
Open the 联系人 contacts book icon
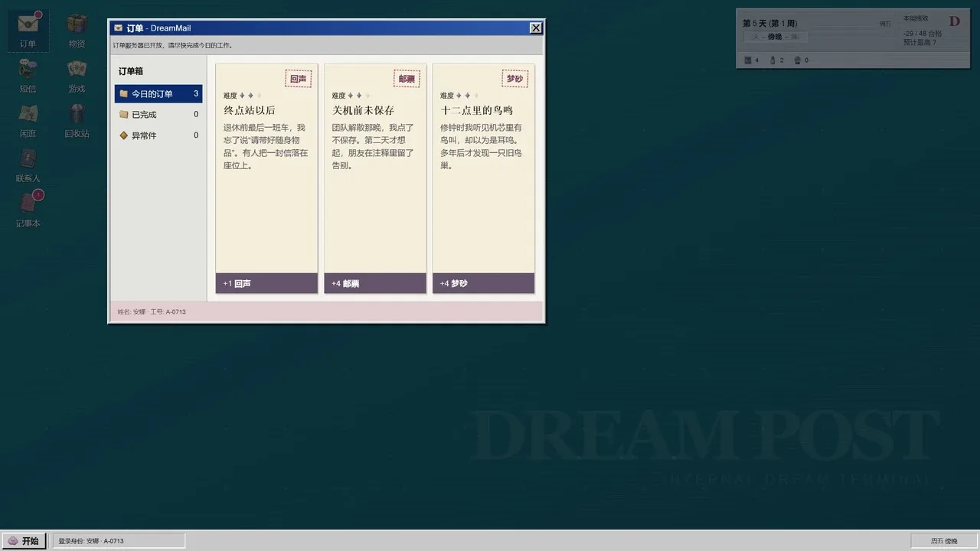(28, 165)
